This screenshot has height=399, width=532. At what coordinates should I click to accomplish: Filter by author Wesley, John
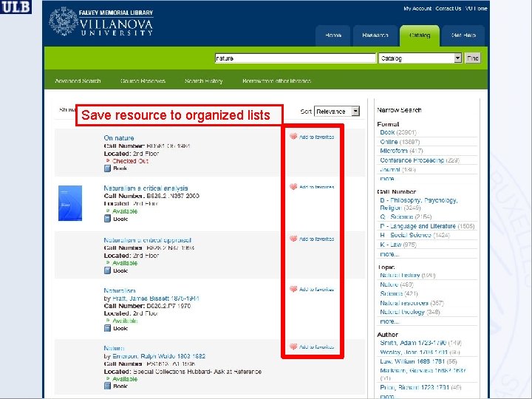(x=414, y=352)
